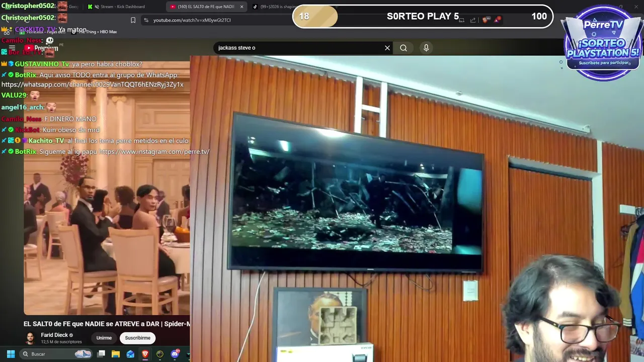Go to the YouTube Premium home logo
Viewport: 644px width, 362px height.
pos(41,48)
